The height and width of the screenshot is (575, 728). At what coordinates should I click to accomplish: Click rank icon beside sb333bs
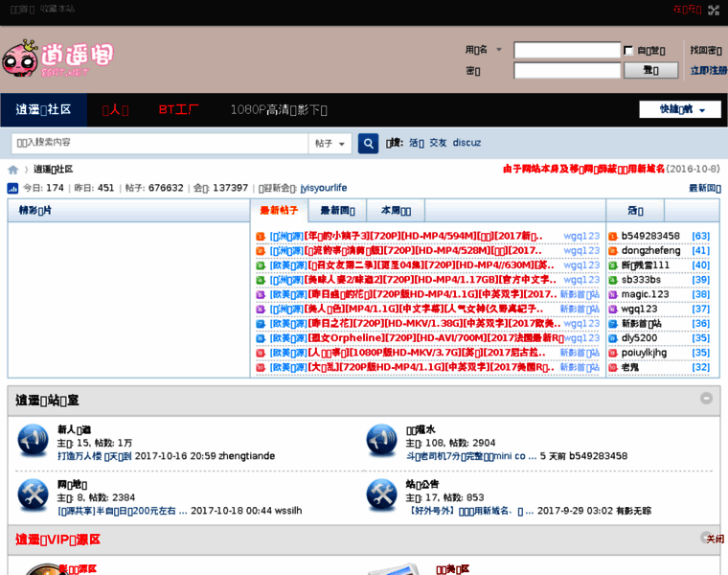pos(613,280)
